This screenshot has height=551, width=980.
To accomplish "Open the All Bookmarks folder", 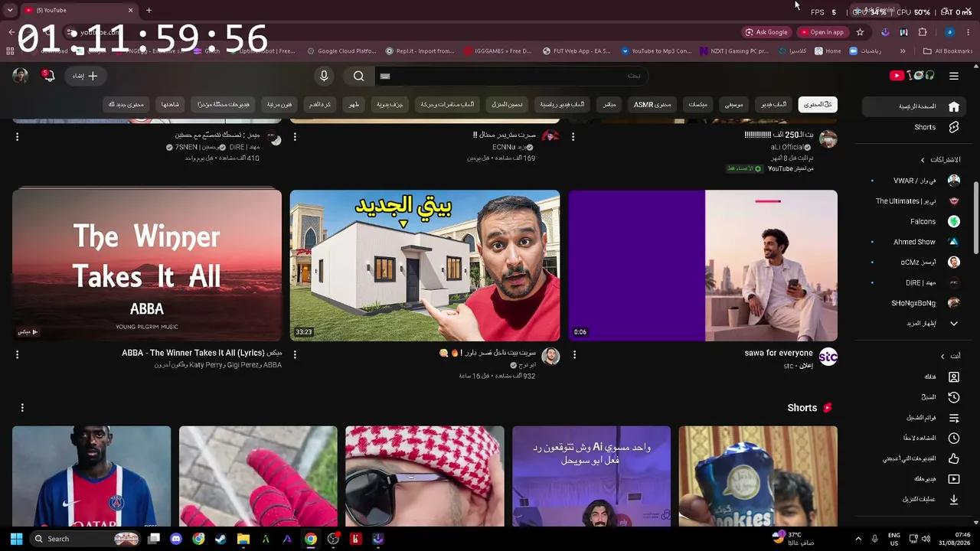I will 948,51.
